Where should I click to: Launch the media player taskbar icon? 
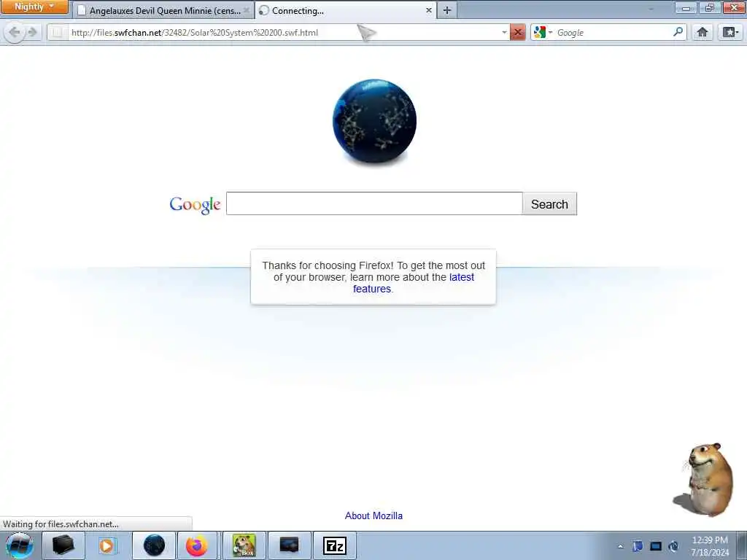point(108,545)
